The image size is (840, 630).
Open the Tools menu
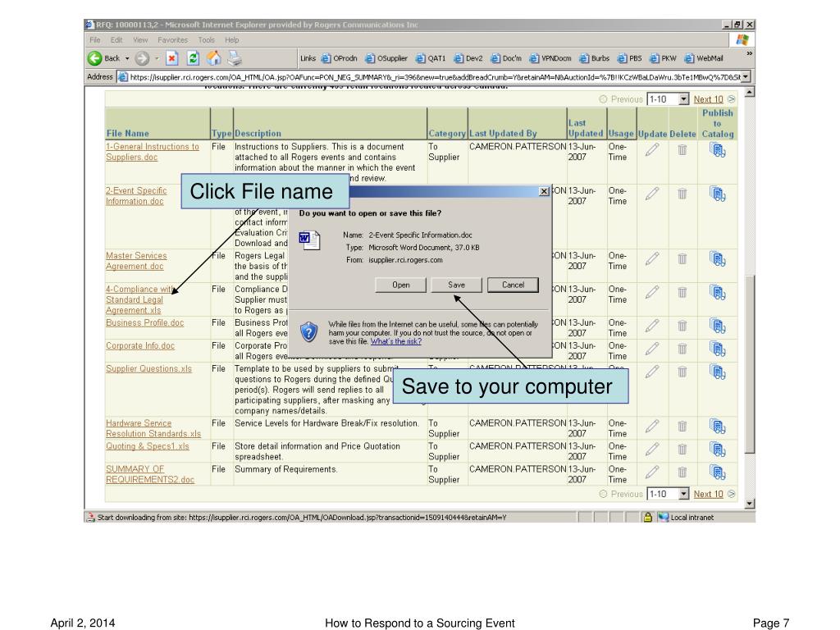coord(206,40)
